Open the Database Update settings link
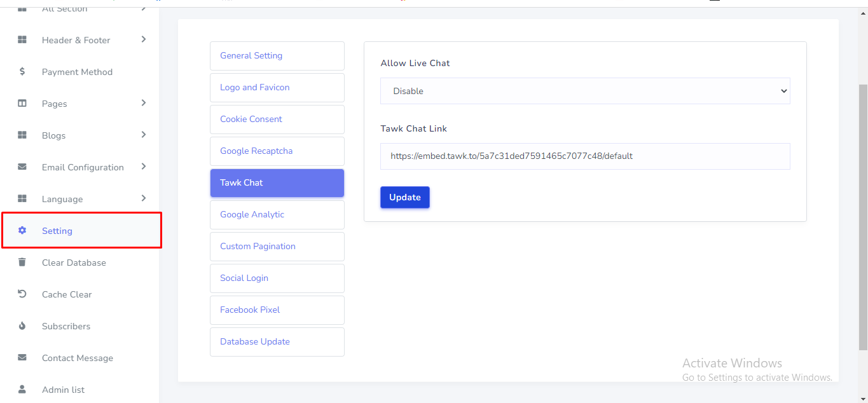 [277, 342]
